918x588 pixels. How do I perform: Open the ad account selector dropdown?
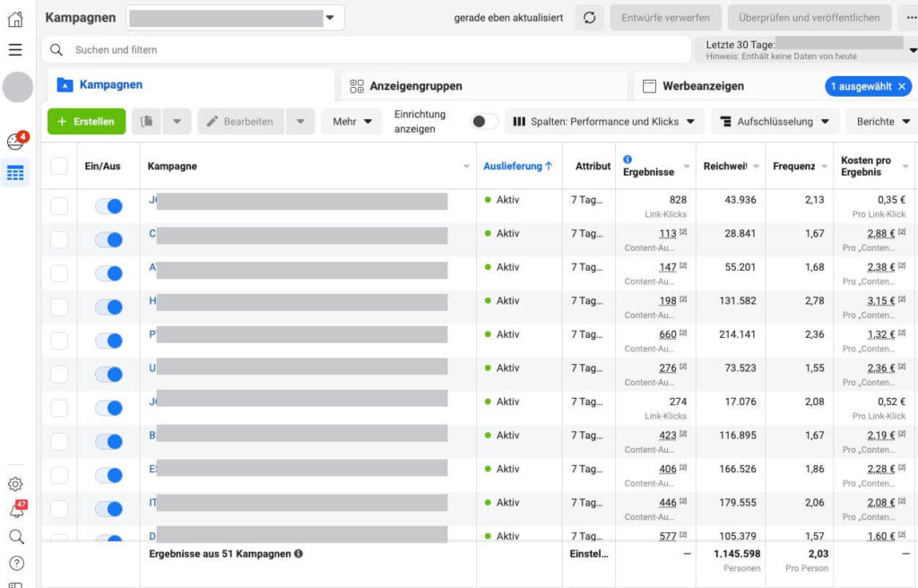pos(236,18)
